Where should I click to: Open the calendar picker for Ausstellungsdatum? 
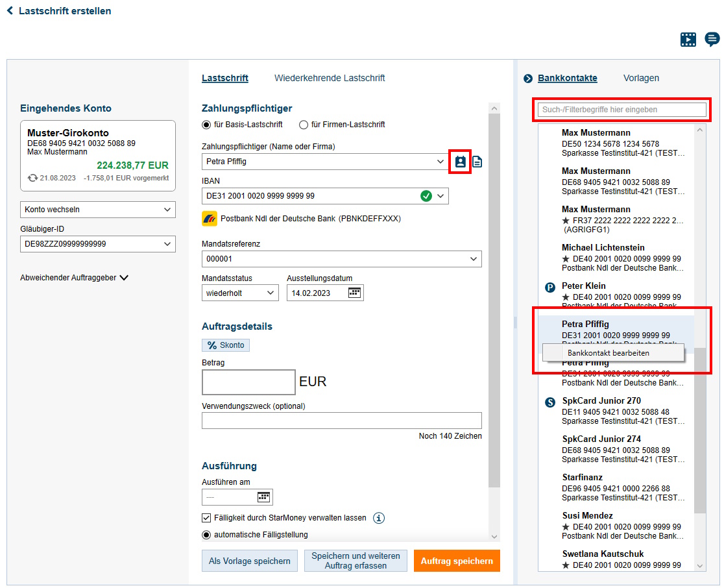tap(354, 293)
